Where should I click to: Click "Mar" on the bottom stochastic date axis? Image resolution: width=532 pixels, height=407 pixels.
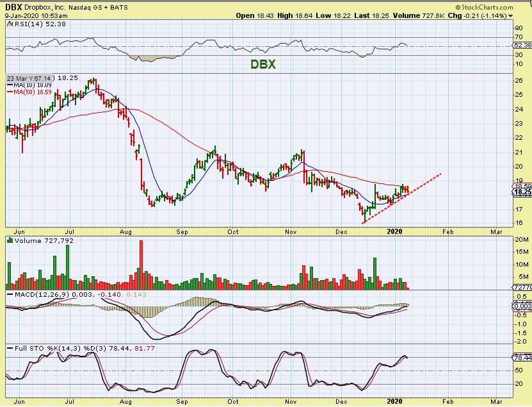click(496, 402)
